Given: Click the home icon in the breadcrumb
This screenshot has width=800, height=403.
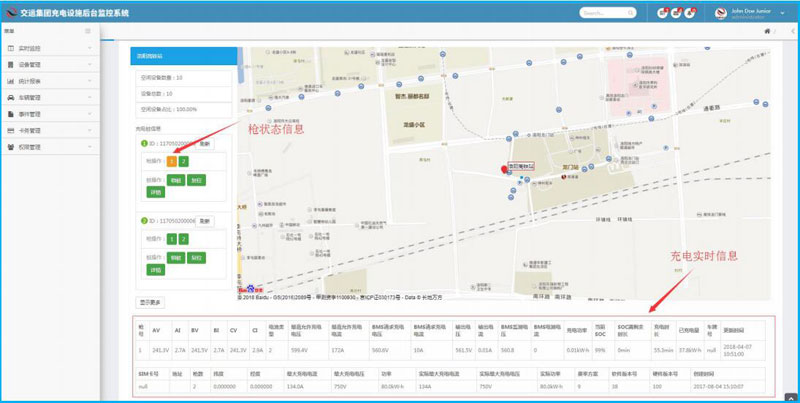Looking at the screenshot, I should [x=766, y=32].
